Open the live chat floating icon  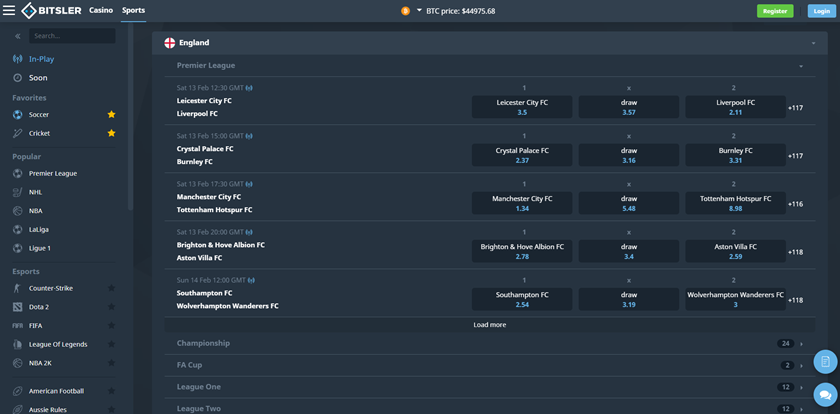[x=825, y=395]
